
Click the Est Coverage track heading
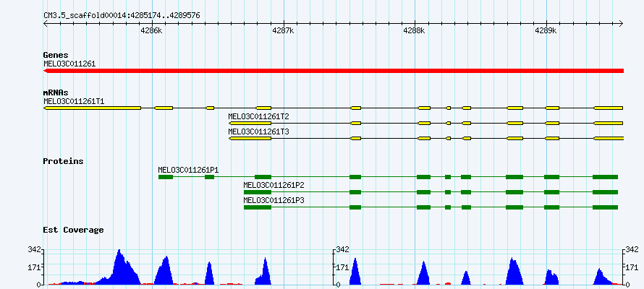coord(73,230)
